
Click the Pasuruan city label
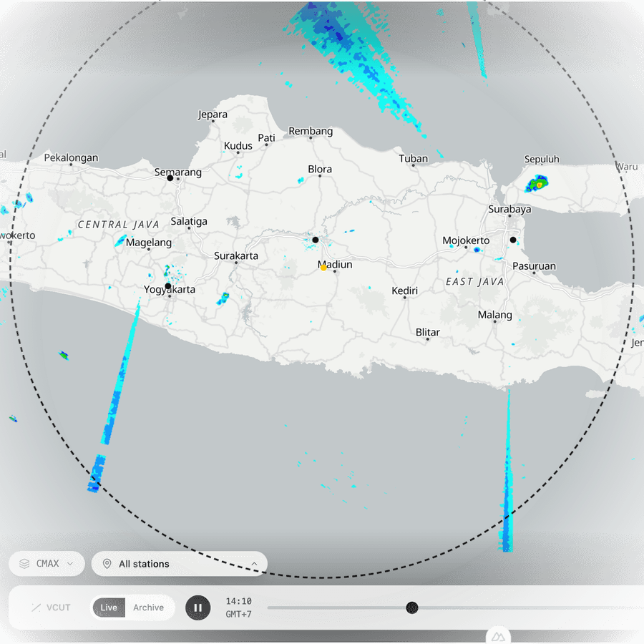(x=535, y=266)
